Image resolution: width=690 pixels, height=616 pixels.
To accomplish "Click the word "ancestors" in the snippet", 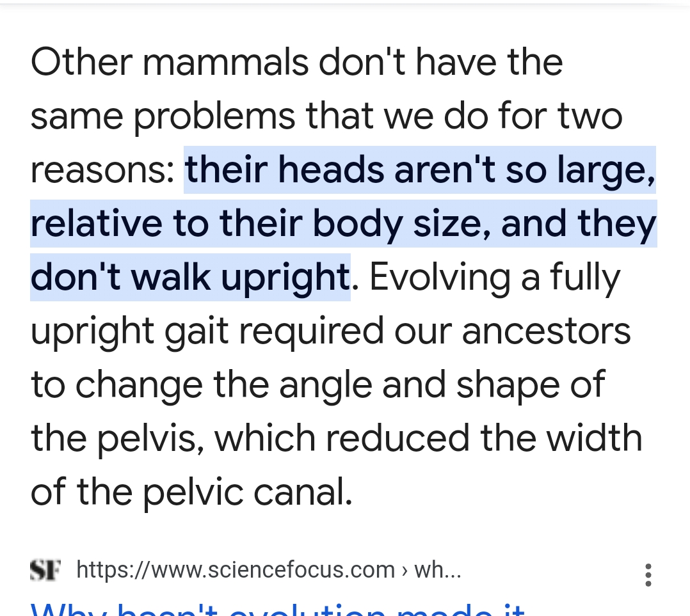I will coord(546,331).
